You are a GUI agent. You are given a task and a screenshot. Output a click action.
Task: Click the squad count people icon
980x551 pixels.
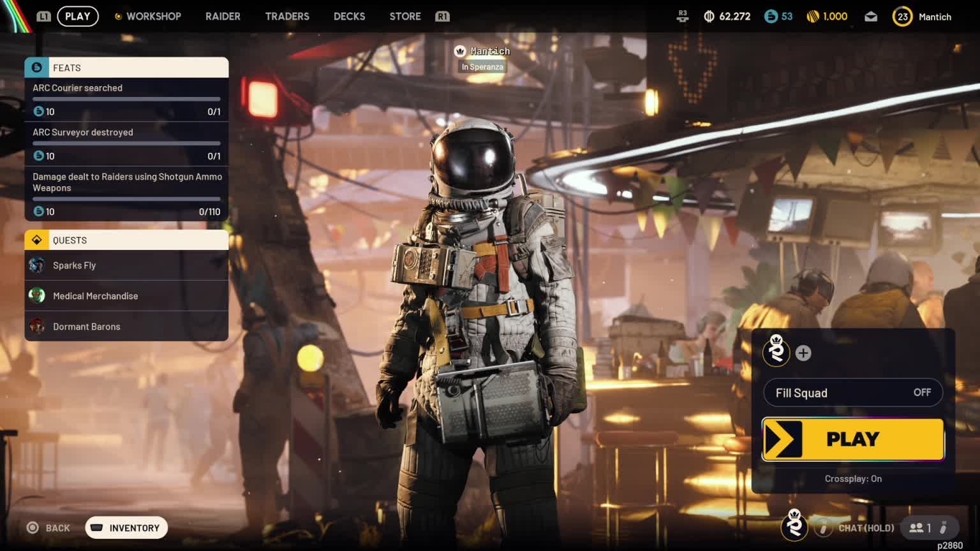(x=916, y=528)
